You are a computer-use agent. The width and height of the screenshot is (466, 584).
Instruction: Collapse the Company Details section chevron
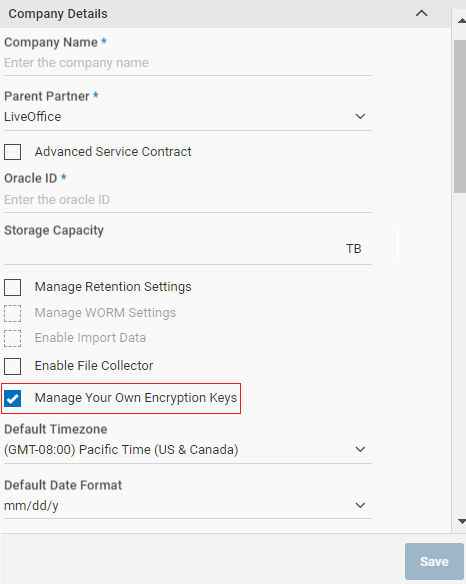tap(421, 14)
